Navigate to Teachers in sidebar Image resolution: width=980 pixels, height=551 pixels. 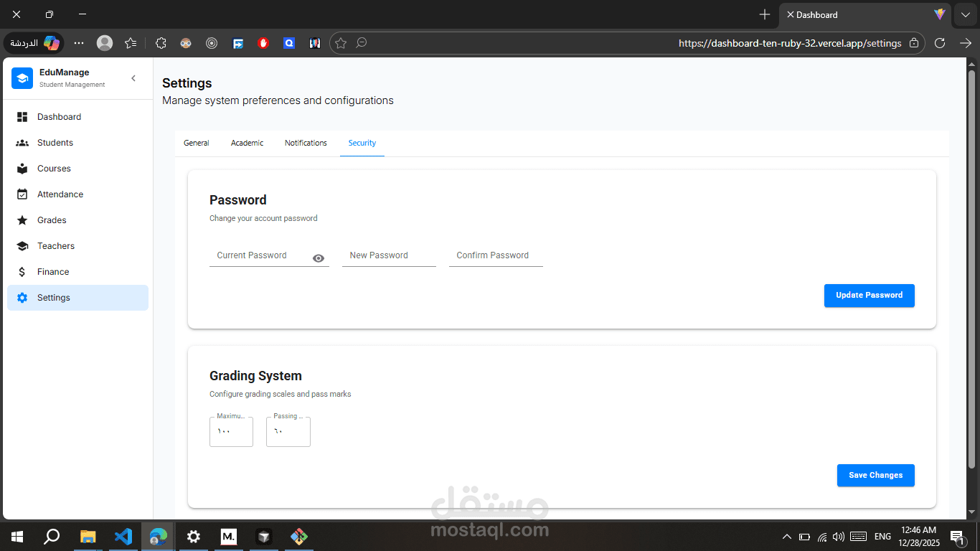click(x=77, y=246)
